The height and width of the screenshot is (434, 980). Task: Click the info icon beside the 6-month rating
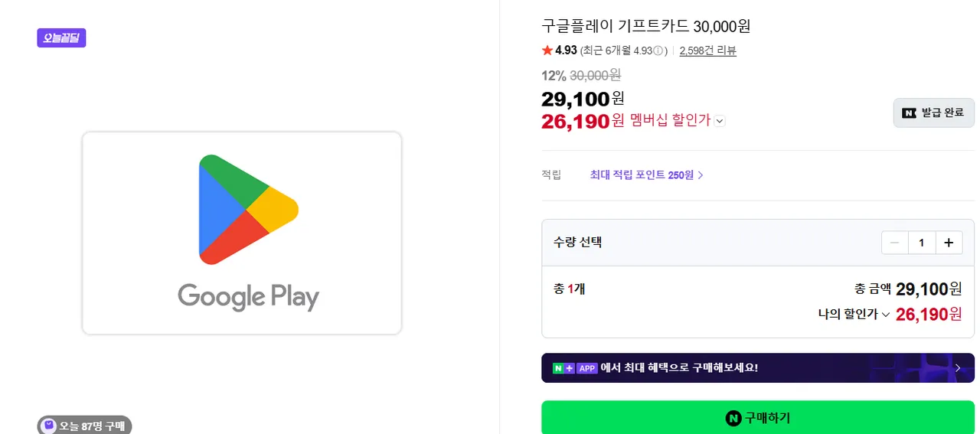[x=658, y=51]
